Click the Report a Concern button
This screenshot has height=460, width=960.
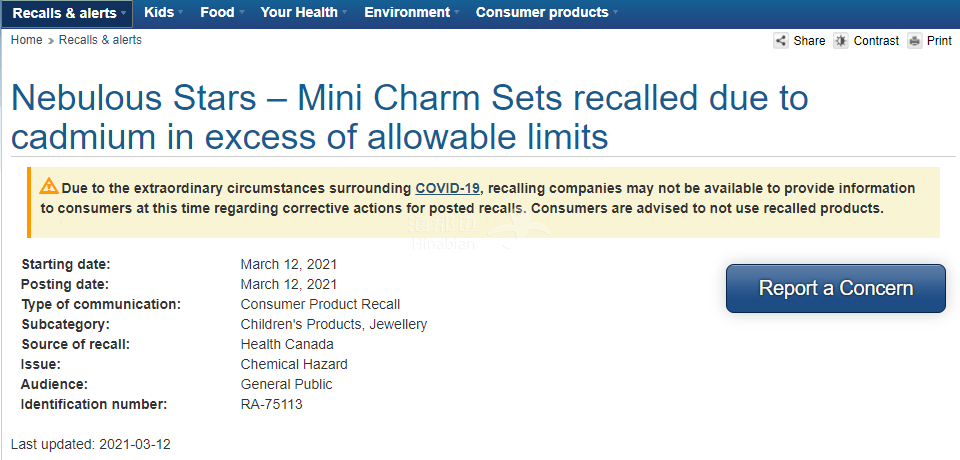point(836,288)
